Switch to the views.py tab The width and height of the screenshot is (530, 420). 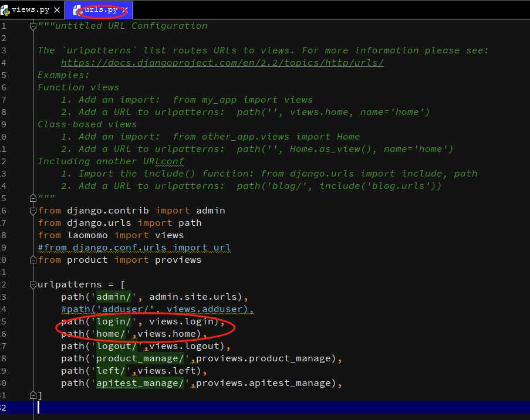click(x=31, y=10)
